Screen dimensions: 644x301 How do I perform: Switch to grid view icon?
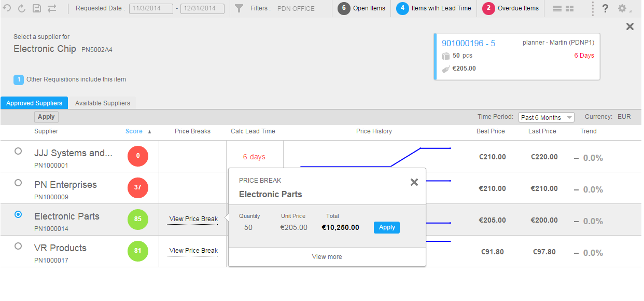(x=569, y=9)
